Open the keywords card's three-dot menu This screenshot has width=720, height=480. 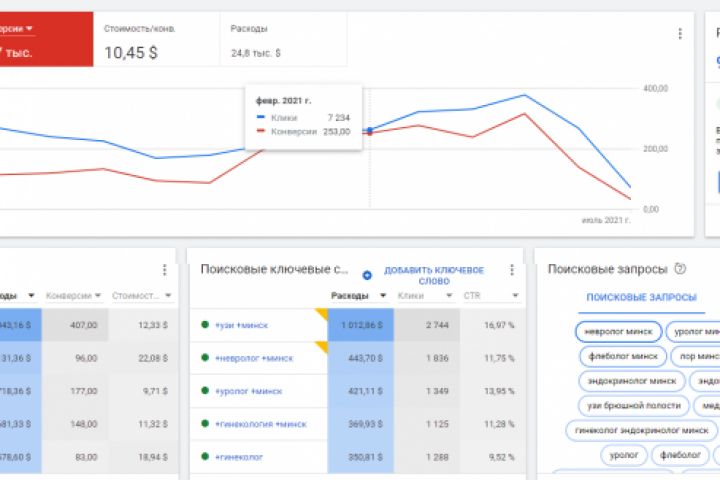[512, 270]
